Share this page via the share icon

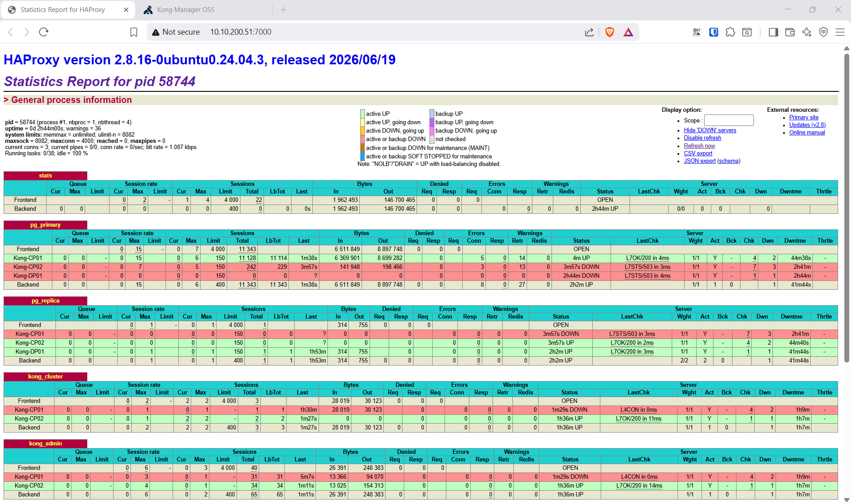point(589,32)
